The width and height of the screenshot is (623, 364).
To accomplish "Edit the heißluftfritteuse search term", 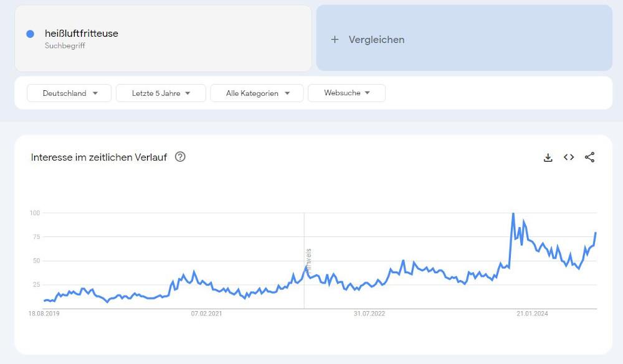I will [x=82, y=34].
